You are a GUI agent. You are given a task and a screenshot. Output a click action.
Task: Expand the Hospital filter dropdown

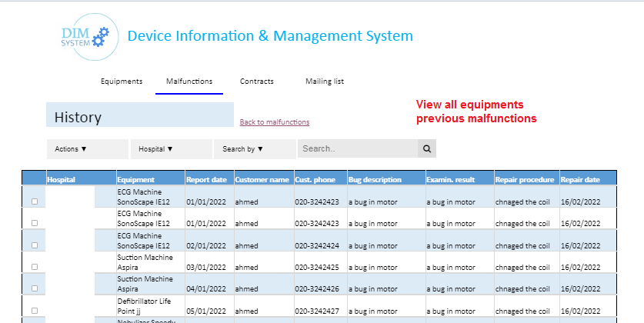point(156,149)
